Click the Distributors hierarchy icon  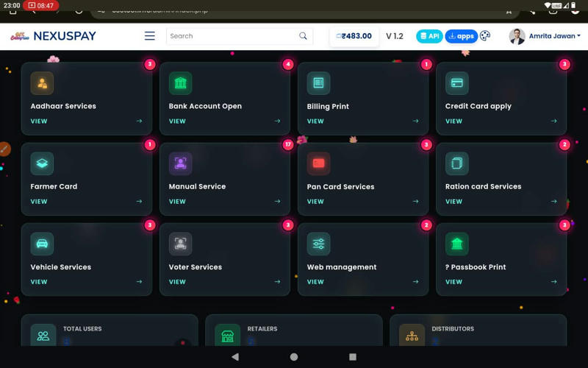(x=412, y=336)
